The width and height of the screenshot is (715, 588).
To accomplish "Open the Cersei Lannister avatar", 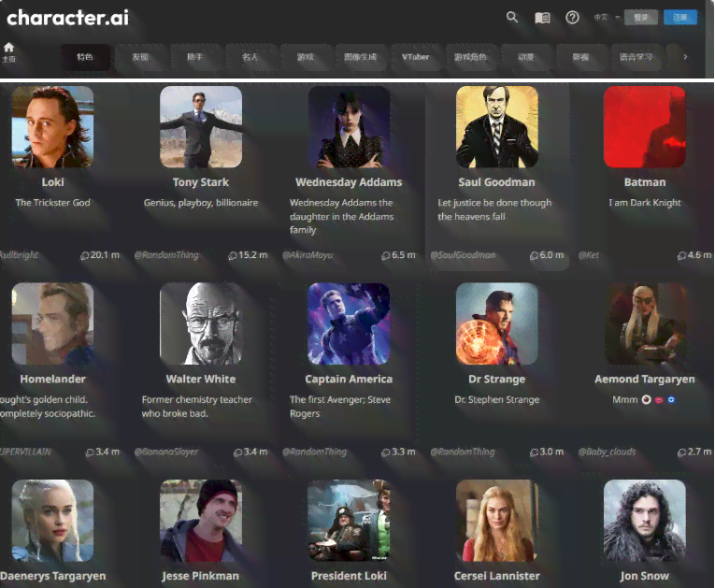I will (x=497, y=520).
